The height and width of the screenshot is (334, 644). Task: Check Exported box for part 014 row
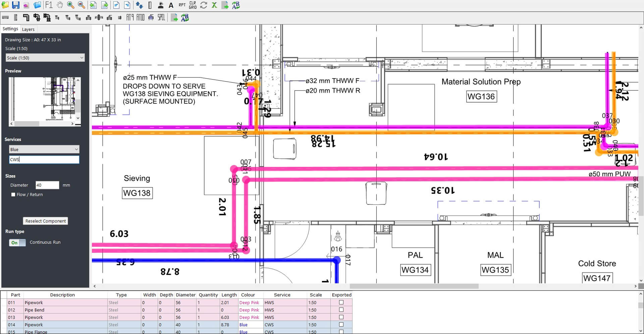pyautogui.click(x=341, y=325)
